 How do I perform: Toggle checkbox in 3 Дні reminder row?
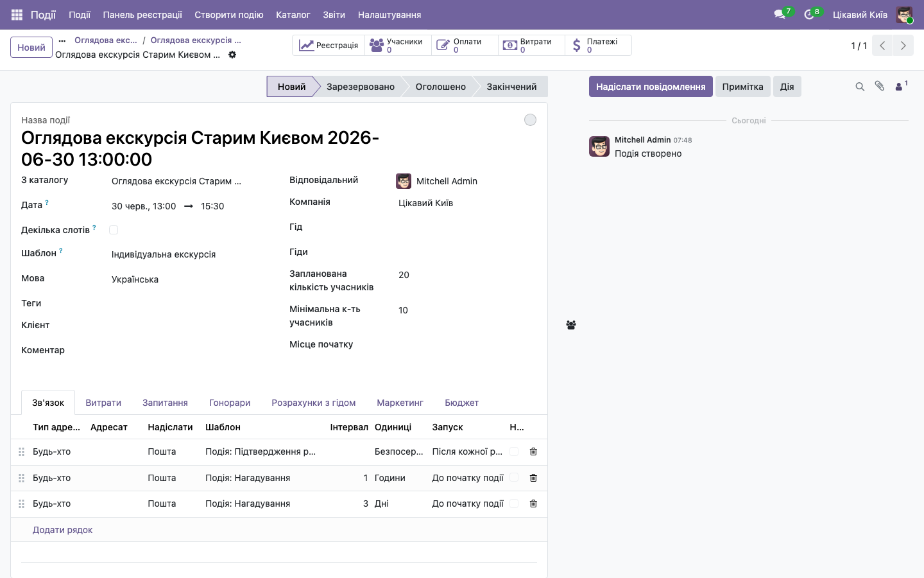point(514,504)
